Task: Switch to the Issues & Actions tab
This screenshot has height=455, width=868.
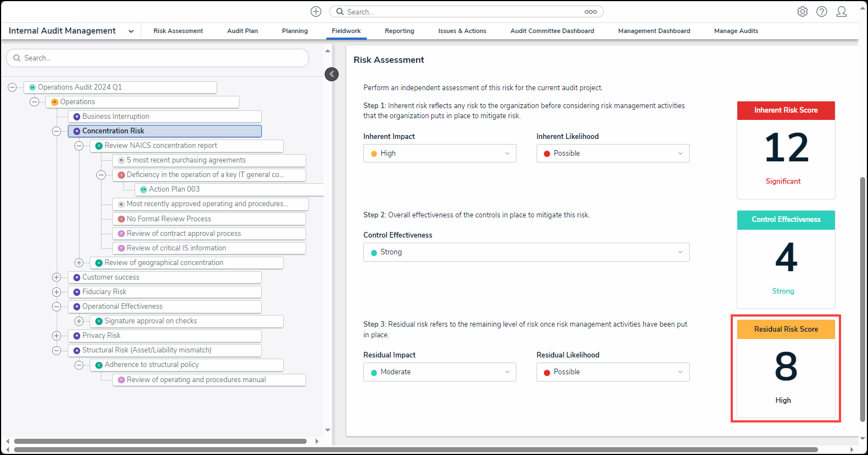Action: pos(462,31)
